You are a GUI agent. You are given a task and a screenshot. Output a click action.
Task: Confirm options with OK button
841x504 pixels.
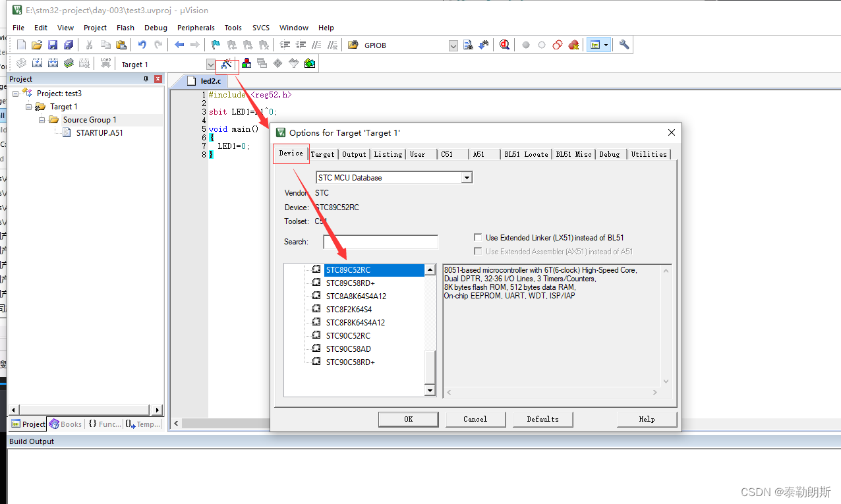click(x=409, y=419)
